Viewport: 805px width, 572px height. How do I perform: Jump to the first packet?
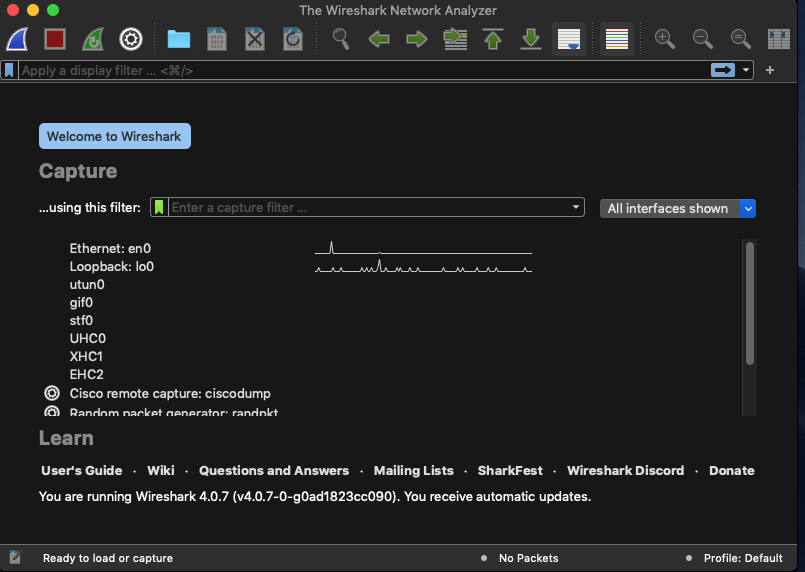493,39
